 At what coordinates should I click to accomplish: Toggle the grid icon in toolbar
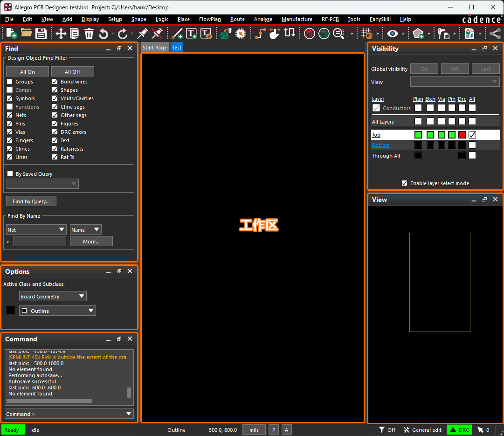coord(367,34)
